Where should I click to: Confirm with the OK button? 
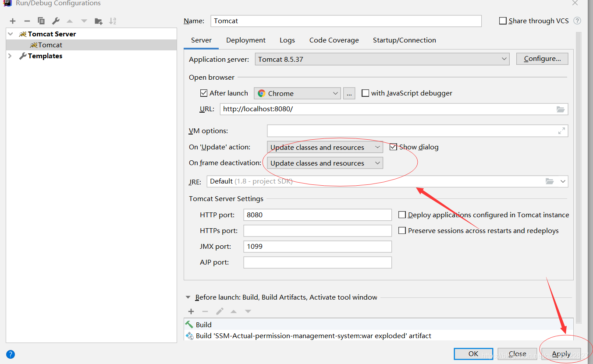pos(473,354)
